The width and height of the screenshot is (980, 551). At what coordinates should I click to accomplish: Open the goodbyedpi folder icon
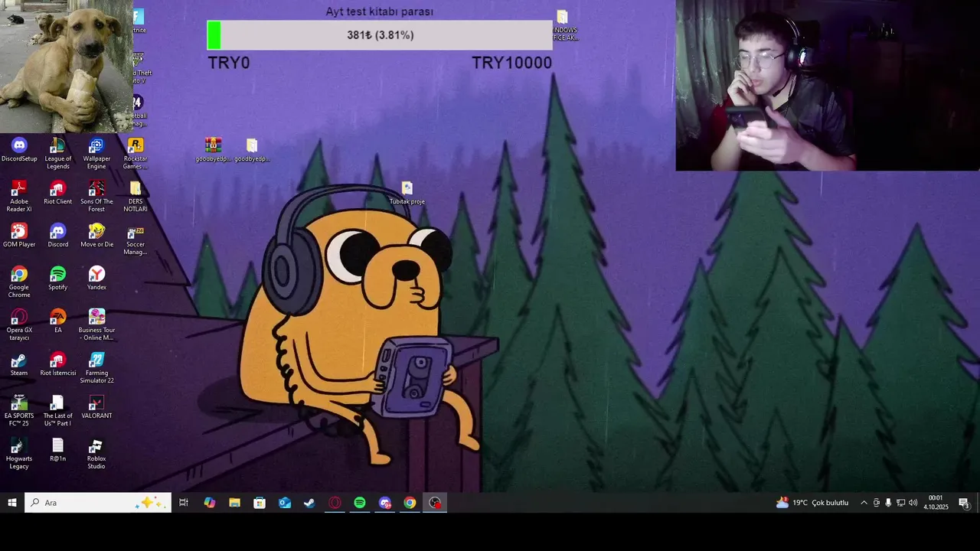point(252,149)
